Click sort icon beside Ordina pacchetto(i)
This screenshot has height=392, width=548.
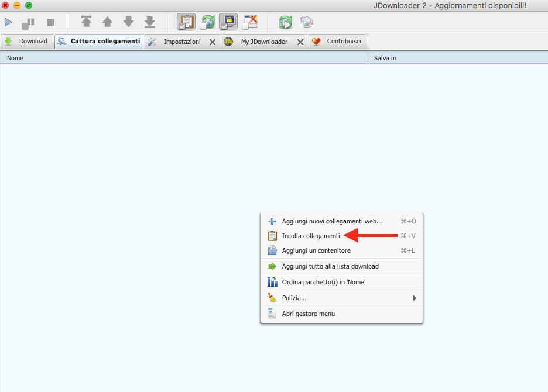[272, 282]
